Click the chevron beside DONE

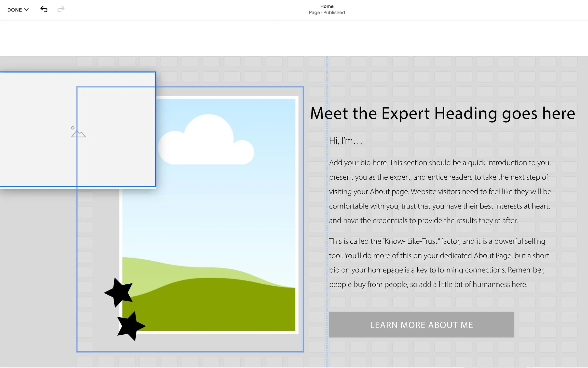point(26,9)
